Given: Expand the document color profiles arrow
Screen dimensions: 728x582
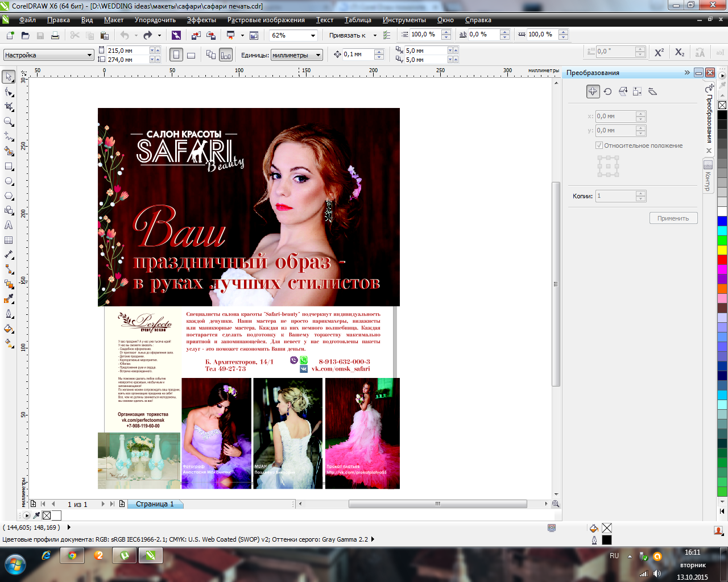Looking at the screenshot, I should 373,539.
